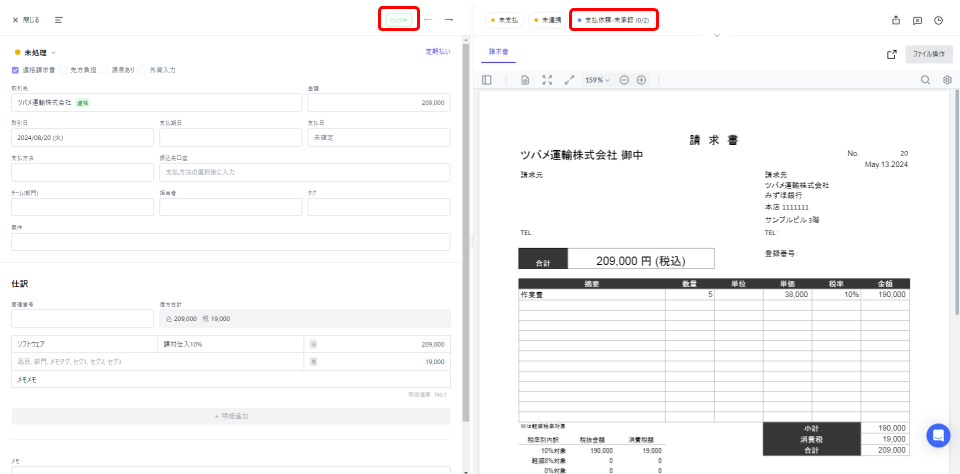This screenshot has width=960, height=474.
Task: Check the 外貨入力 checkbox
Action: click(x=142, y=70)
